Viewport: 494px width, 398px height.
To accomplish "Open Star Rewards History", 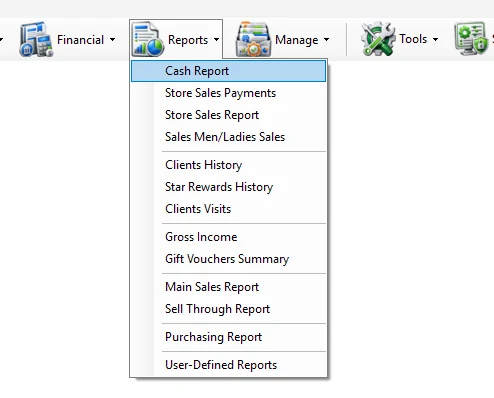I will [x=228, y=187].
